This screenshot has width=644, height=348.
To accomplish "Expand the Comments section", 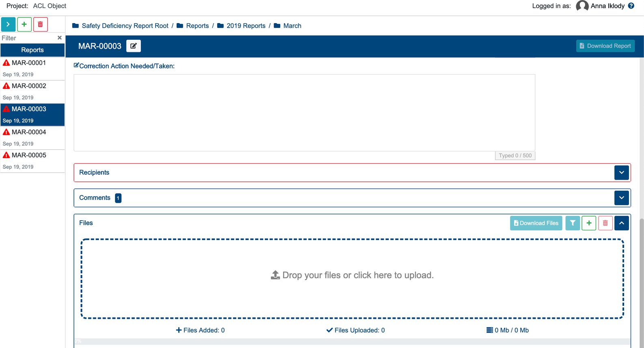I will [622, 198].
